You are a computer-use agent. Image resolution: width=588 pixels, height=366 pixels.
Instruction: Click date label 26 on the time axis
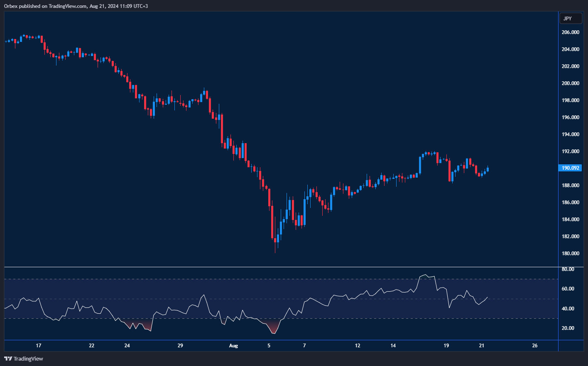(534, 346)
